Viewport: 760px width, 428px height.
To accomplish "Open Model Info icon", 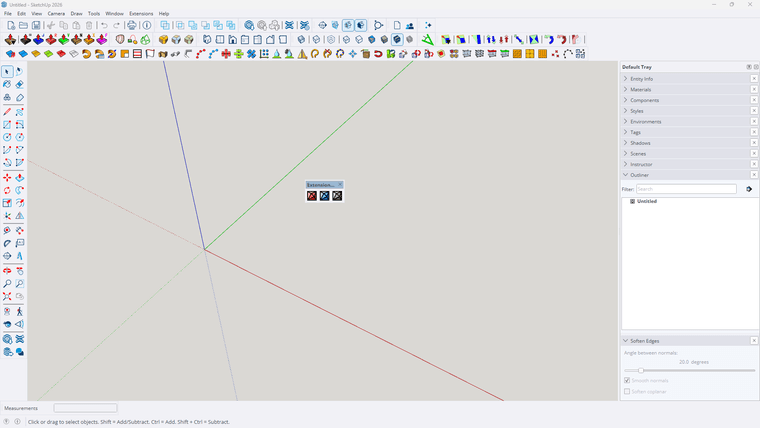I will [147, 25].
